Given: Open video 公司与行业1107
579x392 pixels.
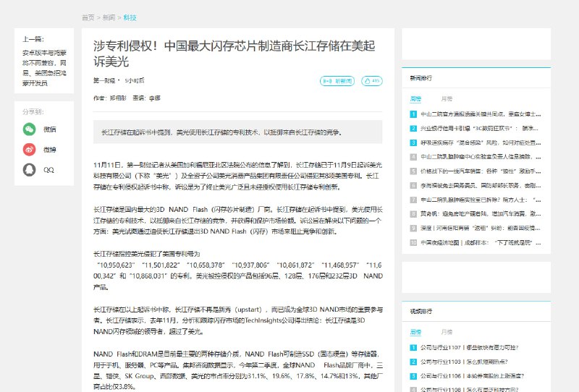Looking at the screenshot, I should point(469,347).
